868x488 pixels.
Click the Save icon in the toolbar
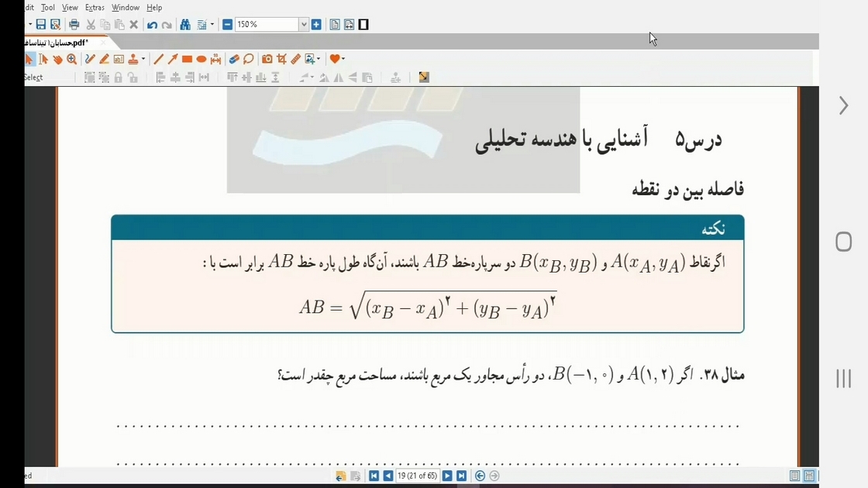click(x=41, y=24)
